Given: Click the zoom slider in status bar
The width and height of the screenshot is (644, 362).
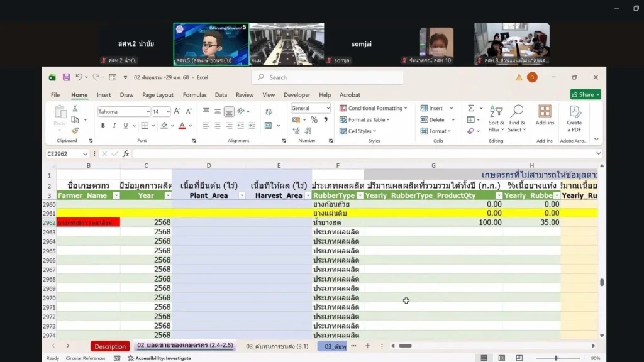Looking at the screenshot, I should pyautogui.click(x=557, y=358).
